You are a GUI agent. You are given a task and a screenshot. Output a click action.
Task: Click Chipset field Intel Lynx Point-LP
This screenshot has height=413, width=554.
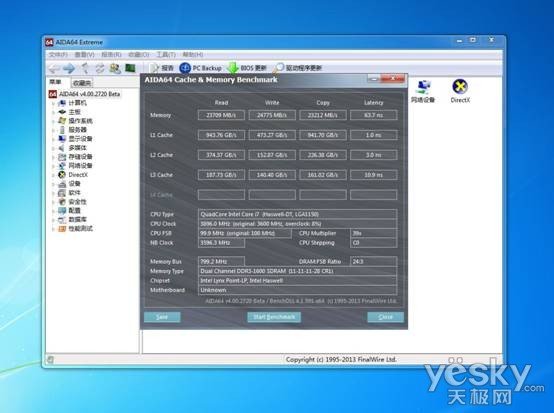pos(297,281)
